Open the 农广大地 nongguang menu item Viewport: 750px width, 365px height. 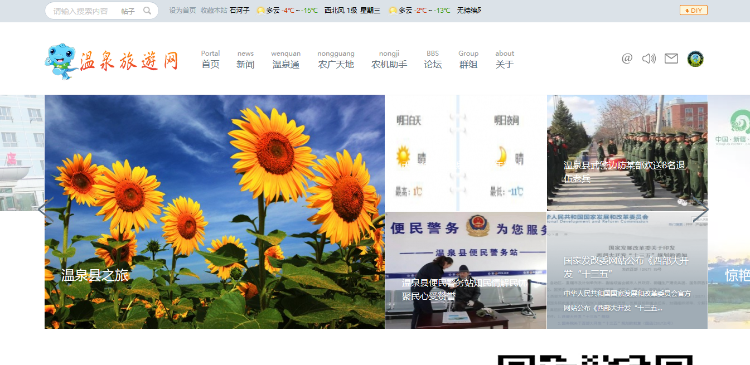point(336,59)
